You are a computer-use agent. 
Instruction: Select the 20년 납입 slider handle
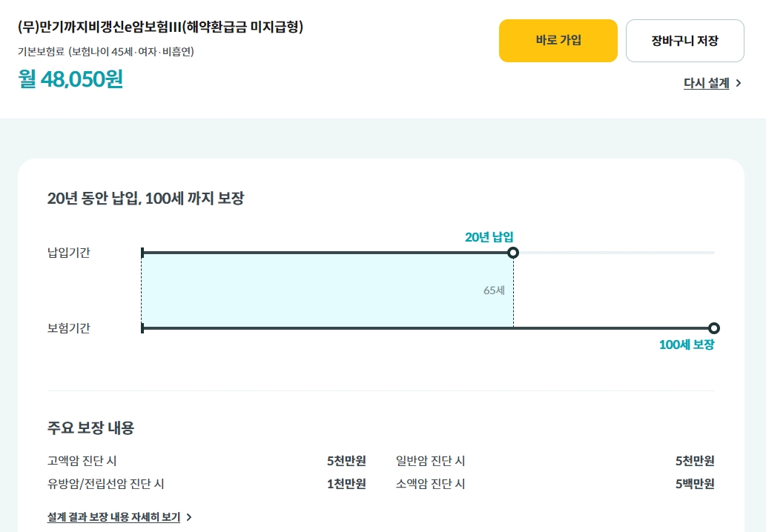(x=513, y=253)
